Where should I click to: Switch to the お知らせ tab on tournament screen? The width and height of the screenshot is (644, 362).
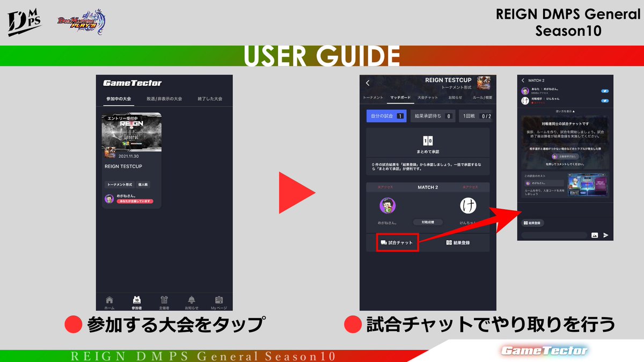(x=455, y=98)
